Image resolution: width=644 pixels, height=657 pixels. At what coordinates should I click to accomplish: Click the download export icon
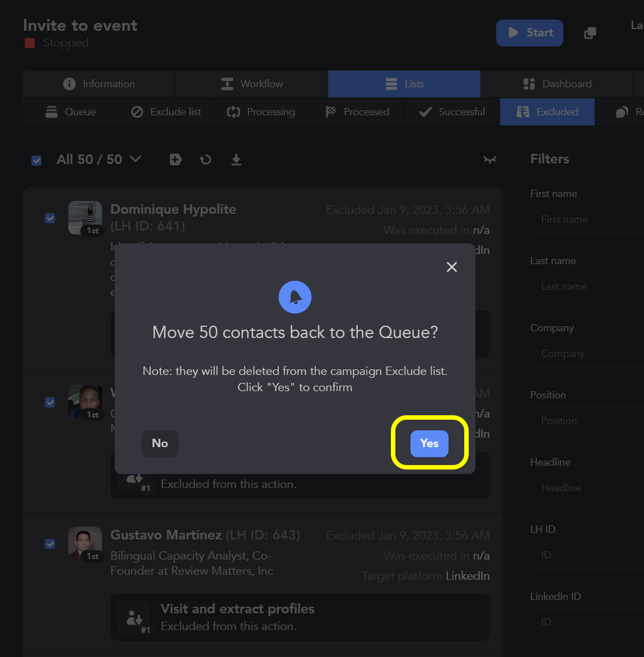tap(236, 159)
